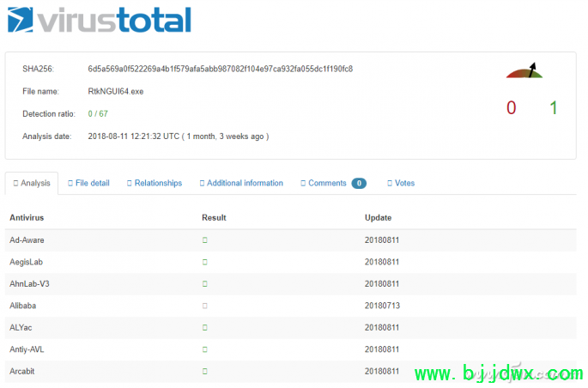Click the green harmless vote count 1

tap(553, 108)
